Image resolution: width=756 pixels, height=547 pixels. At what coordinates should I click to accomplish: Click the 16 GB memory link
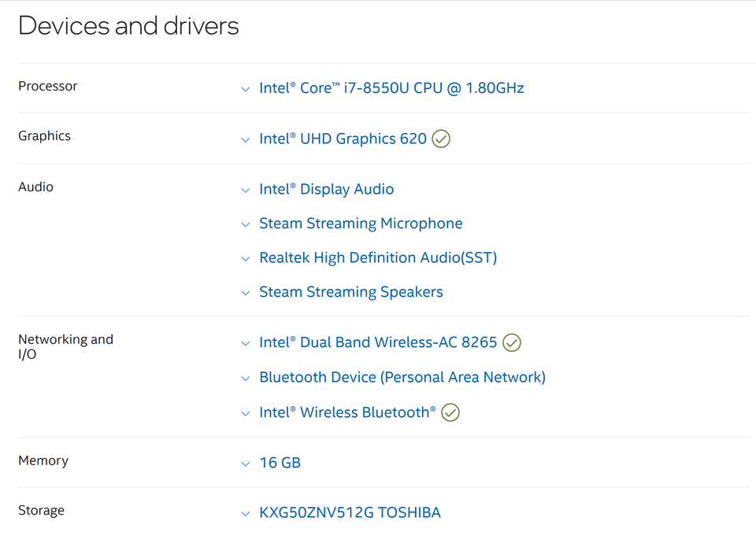tap(280, 463)
